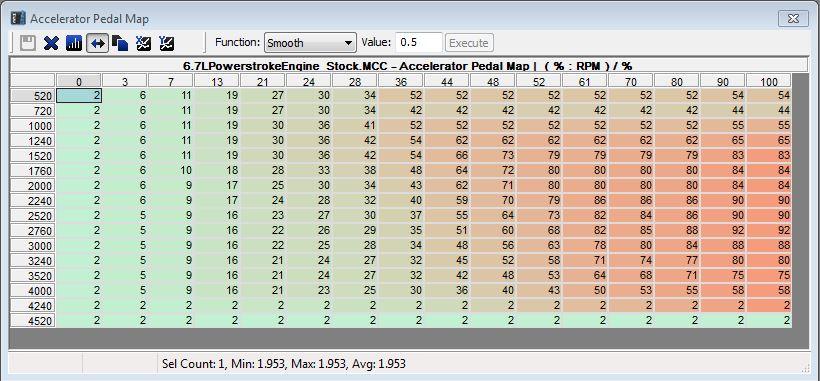Click the X-axis interpolate icon
The image size is (820, 381).
[143, 43]
